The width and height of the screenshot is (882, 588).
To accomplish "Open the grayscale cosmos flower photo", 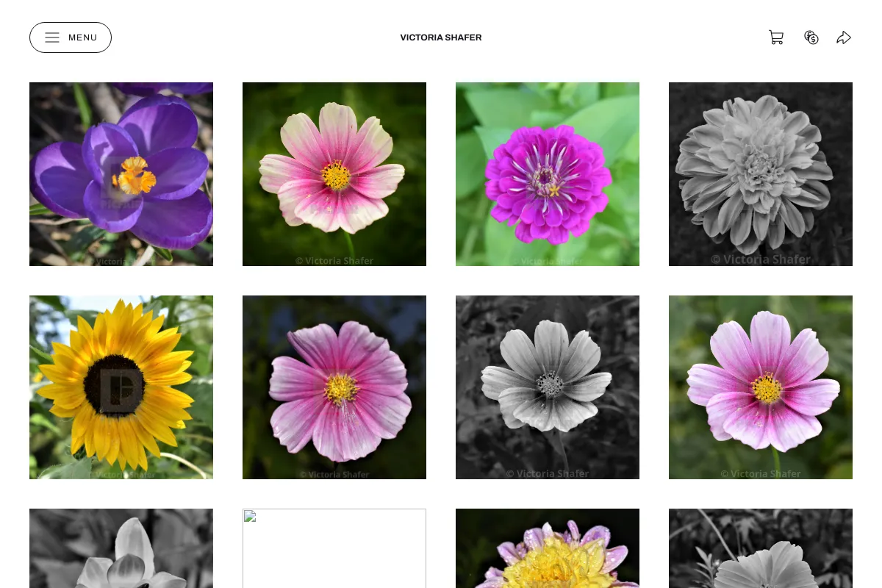I will [x=548, y=387].
